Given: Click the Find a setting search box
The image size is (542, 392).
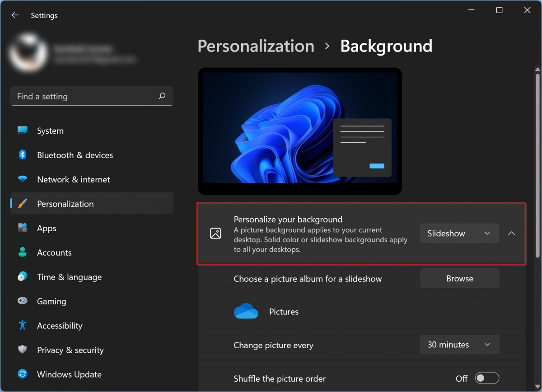Looking at the screenshot, I should [x=92, y=96].
